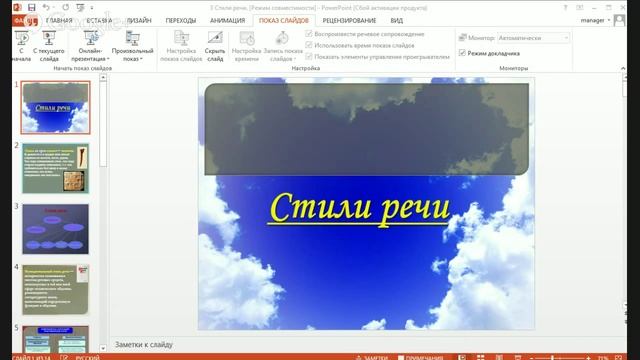Switch to the АНИМАЦИЯ tab
The image size is (640, 360).
point(227,20)
